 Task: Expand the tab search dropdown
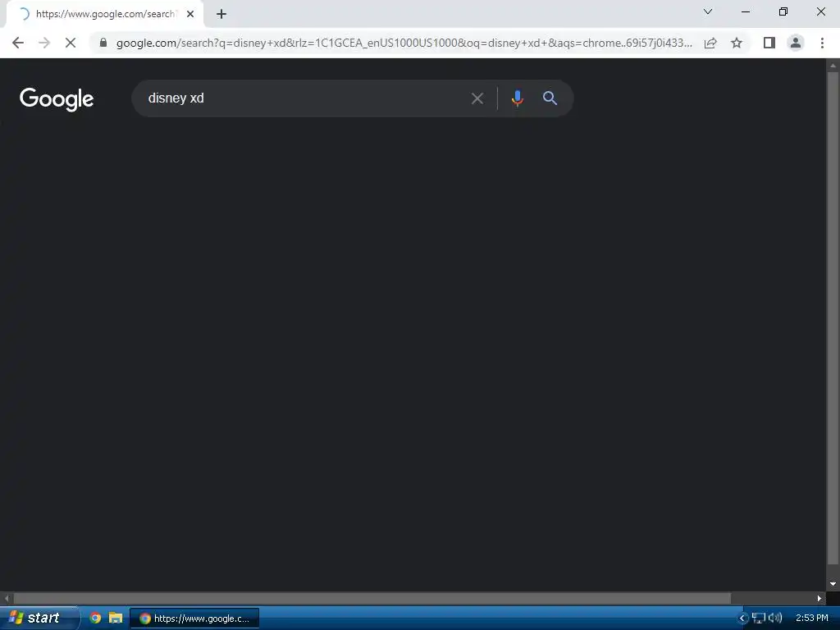pos(708,11)
